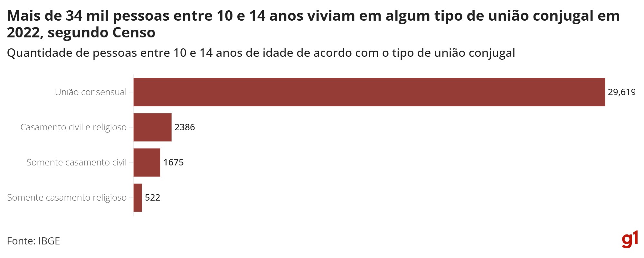Click the "2022, segundo Censo" title line
This screenshot has height=258, width=644.
[81, 33]
